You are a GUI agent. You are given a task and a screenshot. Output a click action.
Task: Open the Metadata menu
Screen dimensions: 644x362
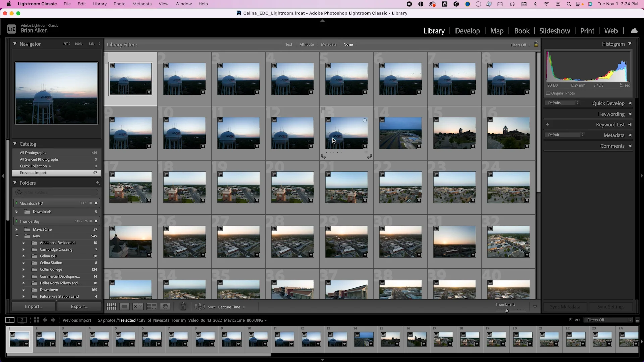tap(142, 4)
